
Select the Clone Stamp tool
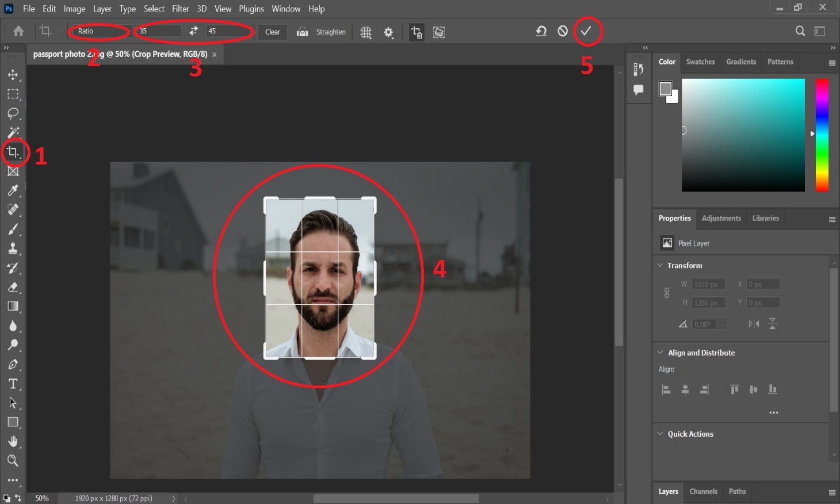(13, 249)
